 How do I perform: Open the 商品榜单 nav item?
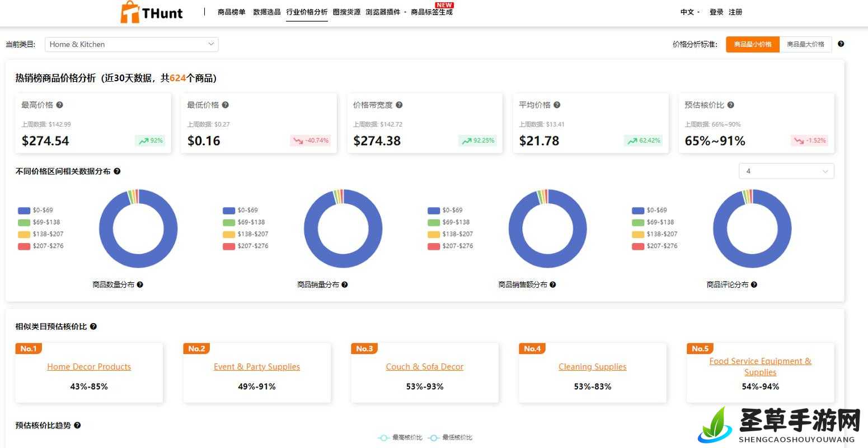pos(232,12)
